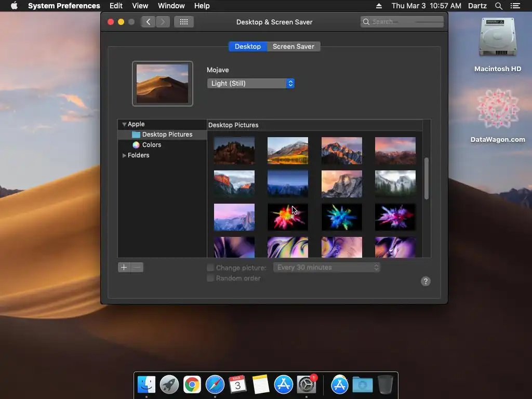
Task: Switch to the Desktop tab
Action: (x=248, y=46)
